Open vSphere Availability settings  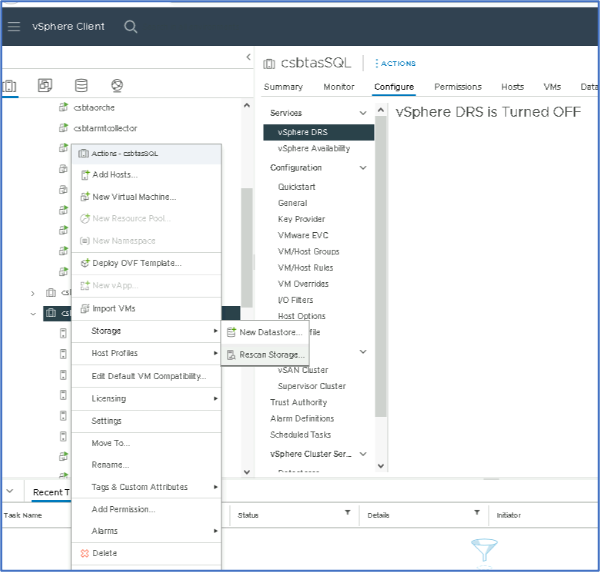[x=313, y=148]
